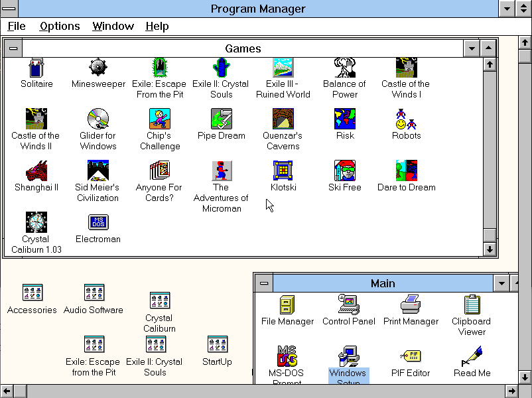
Task: Select the Print Manager icon
Action: click(x=411, y=304)
